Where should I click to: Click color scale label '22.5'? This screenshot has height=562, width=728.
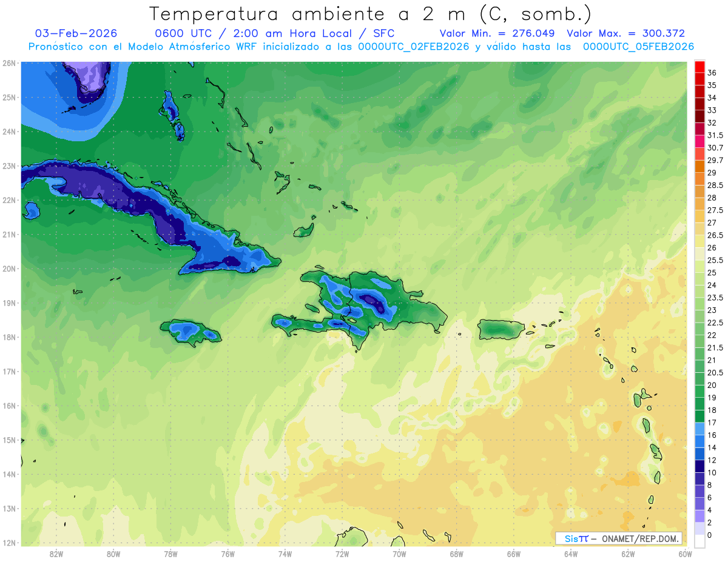point(715,323)
